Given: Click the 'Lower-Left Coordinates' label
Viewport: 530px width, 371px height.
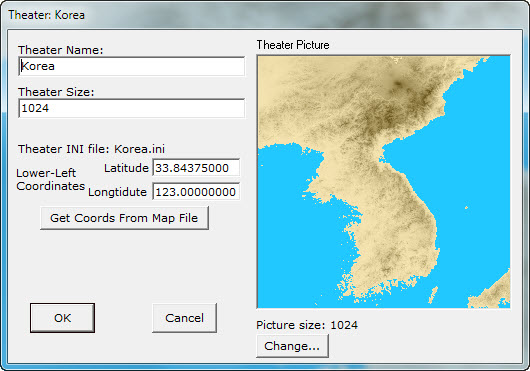Looking at the screenshot, I should pyautogui.click(x=50, y=179).
